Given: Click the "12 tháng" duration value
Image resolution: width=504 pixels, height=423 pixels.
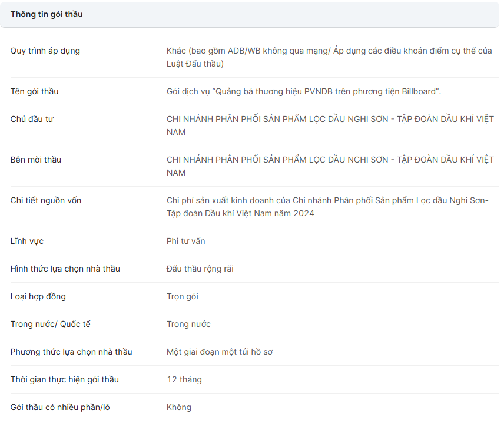Looking at the screenshot, I should tap(184, 379).
